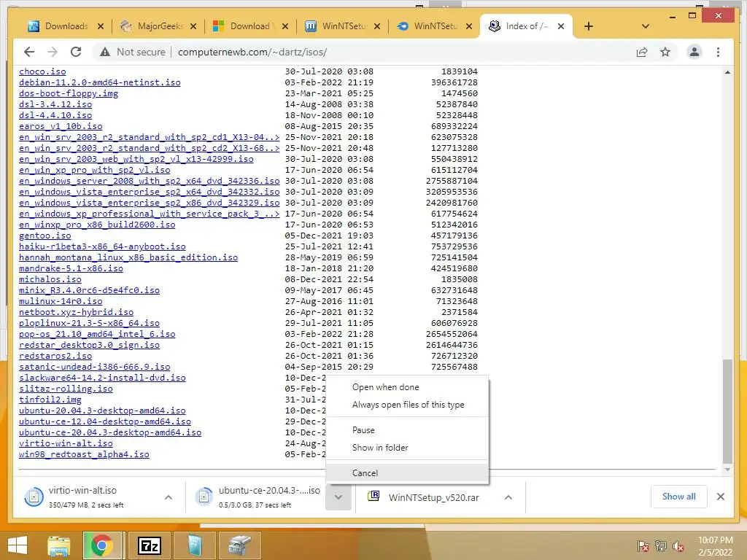Click the Action Center flag tray icon
The height and width of the screenshot is (560, 747).
(643, 546)
